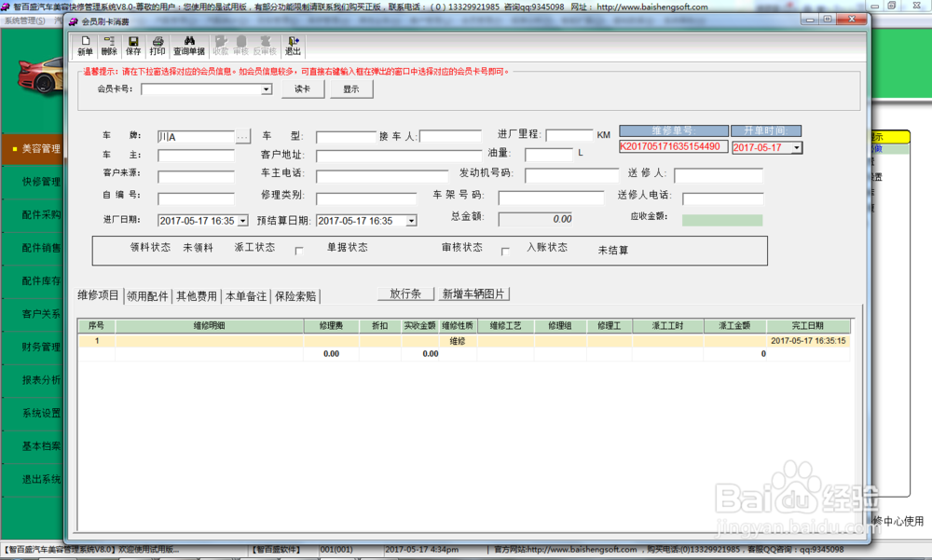
Task: Open the 系统管理(S) menu
Action: click(x=25, y=20)
